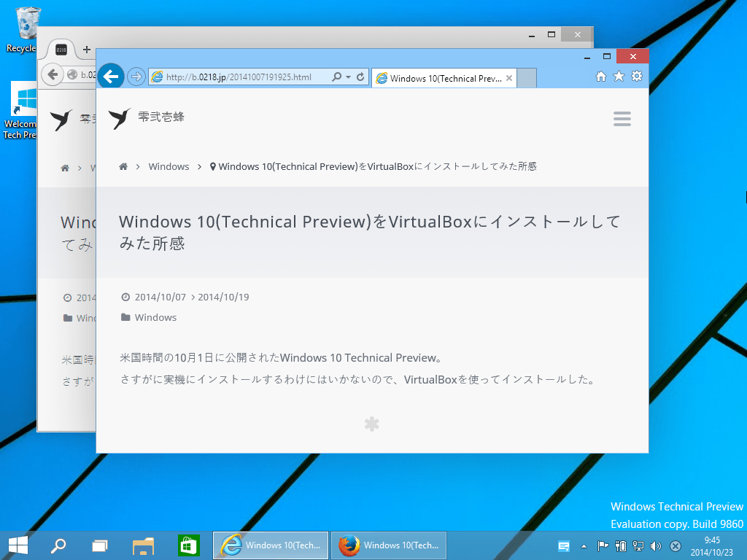Refresh the page in Internet Explorer
Screen dimensions: 747x560
coord(360,77)
